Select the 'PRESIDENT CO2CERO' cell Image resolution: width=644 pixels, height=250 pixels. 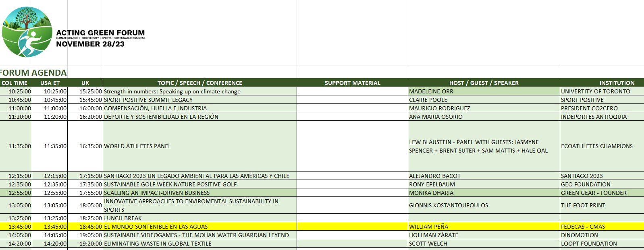(602, 108)
